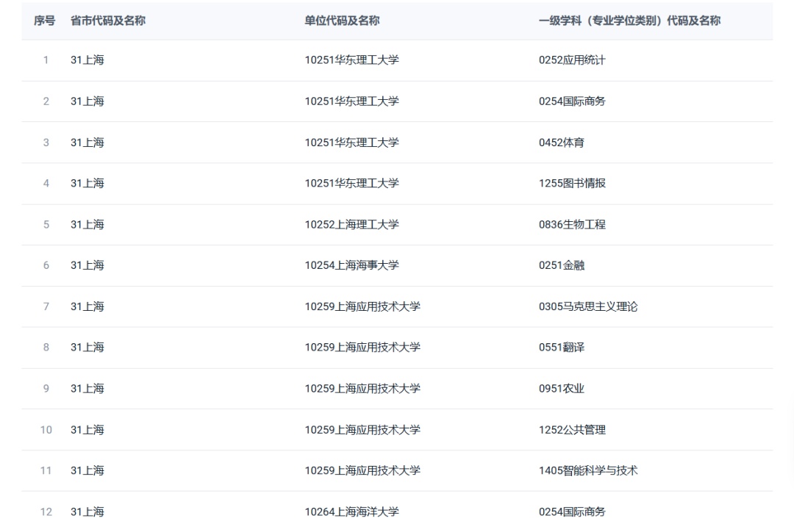Select 0305马克思主义理论 cell
This screenshot has height=532, width=794.
point(588,306)
